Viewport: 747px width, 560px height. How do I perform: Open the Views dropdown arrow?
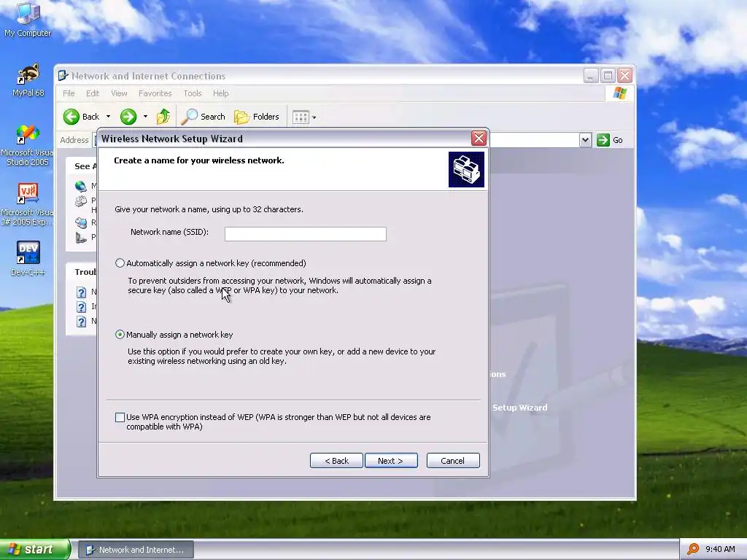(x=314, y=117)
